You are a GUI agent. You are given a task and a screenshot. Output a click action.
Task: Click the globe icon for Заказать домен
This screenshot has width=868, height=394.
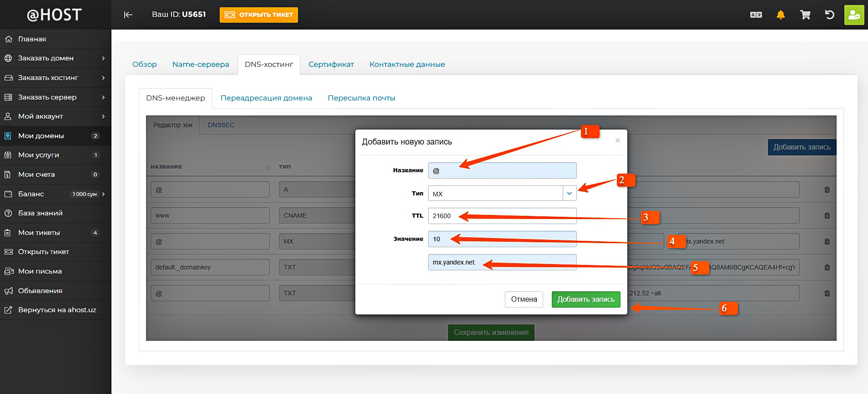click(x=8, y=58)
